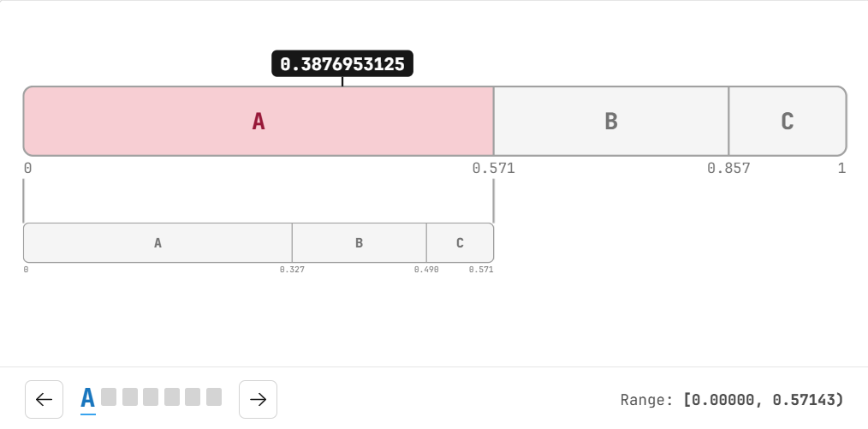This screenshot has width=868, height=429.
Task: Click the right arrow next button
Action: tap(258, 399)
